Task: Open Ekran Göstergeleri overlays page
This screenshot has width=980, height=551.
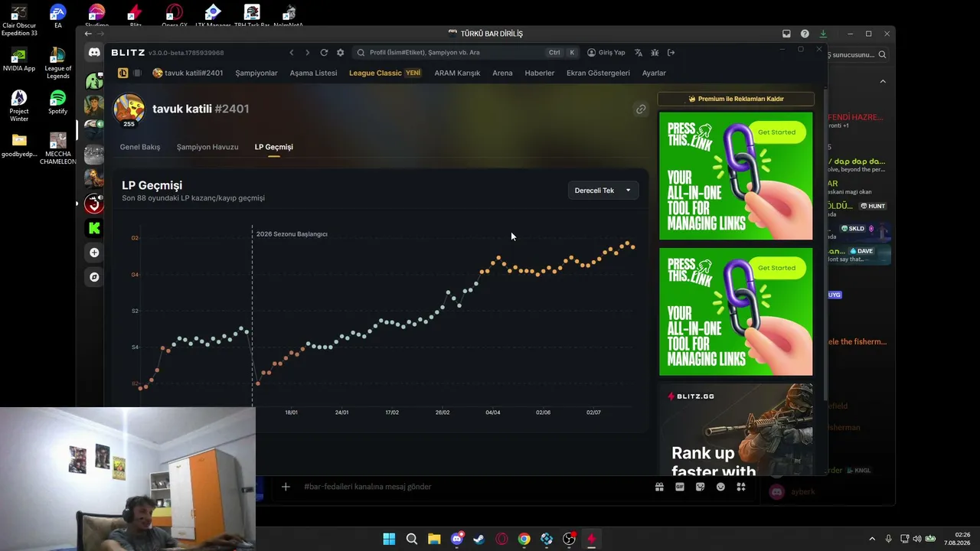Action: click(x=598, y=73)
